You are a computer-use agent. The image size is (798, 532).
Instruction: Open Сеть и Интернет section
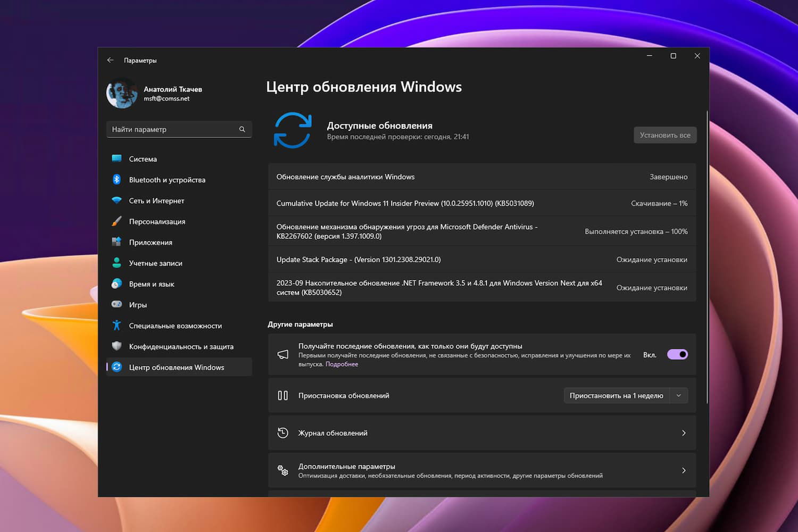point(179,201)
